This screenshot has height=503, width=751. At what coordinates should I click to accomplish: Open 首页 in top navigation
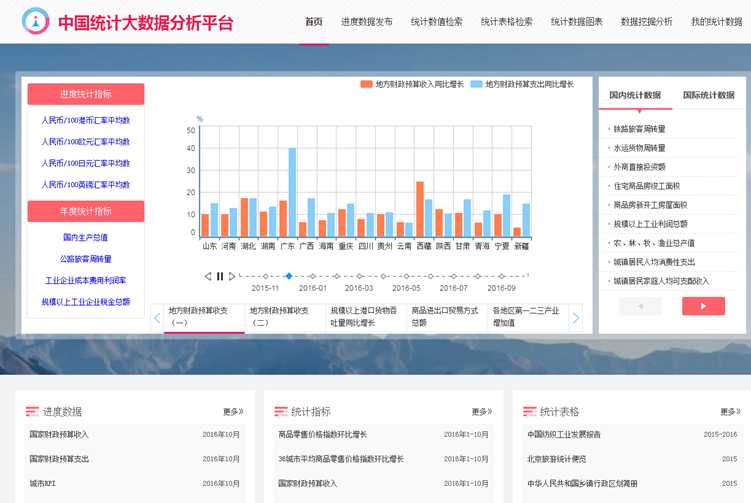[314, 22]
